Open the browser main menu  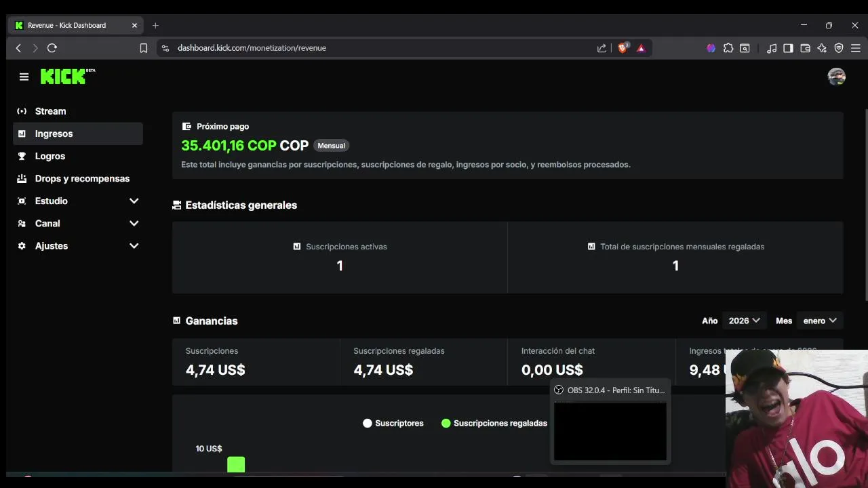(x=856, y=48)
